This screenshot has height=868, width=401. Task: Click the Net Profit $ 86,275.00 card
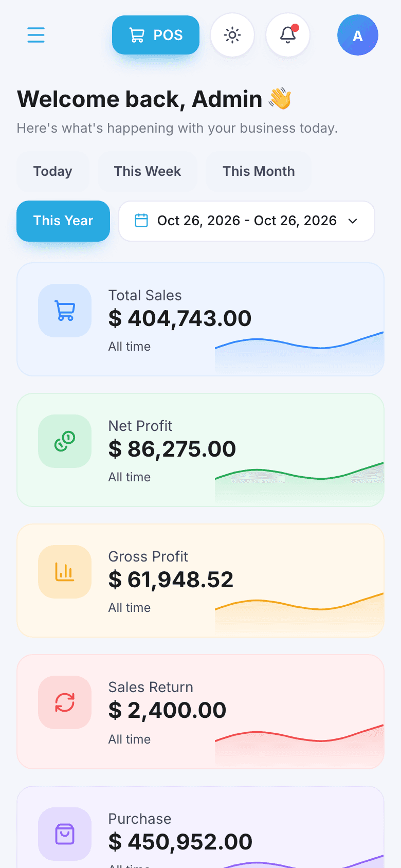pyautogui.click(x=200, y=450)
